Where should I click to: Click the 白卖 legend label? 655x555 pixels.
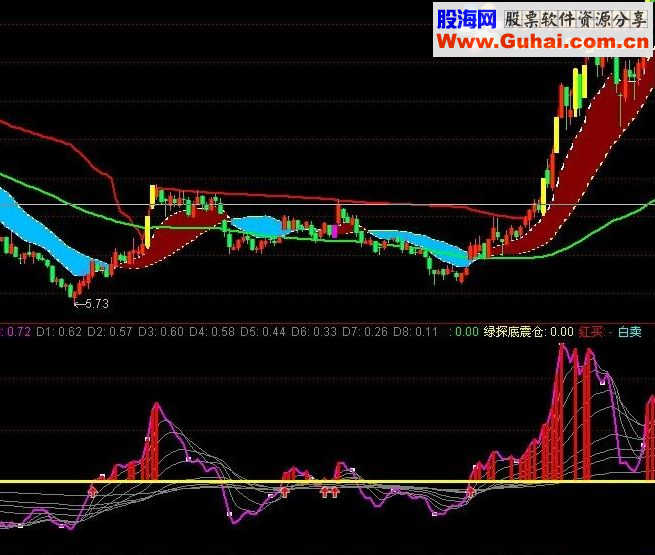point(630,332)
